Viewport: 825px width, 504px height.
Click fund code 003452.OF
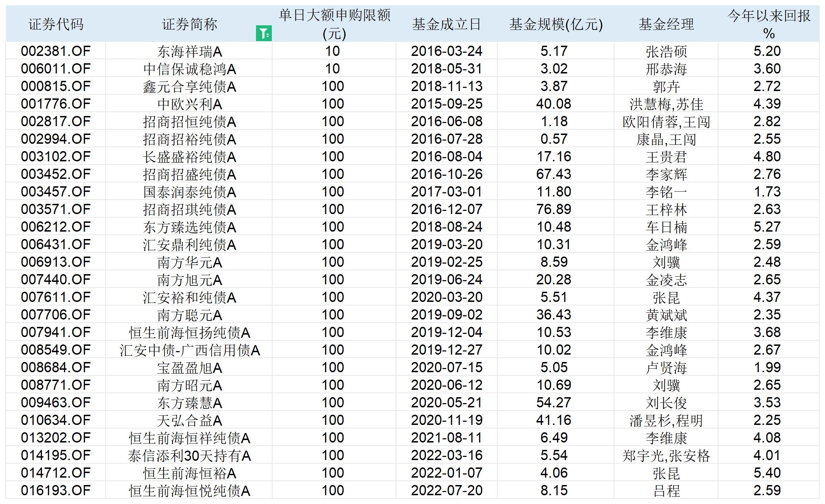[x=56, y=174]
